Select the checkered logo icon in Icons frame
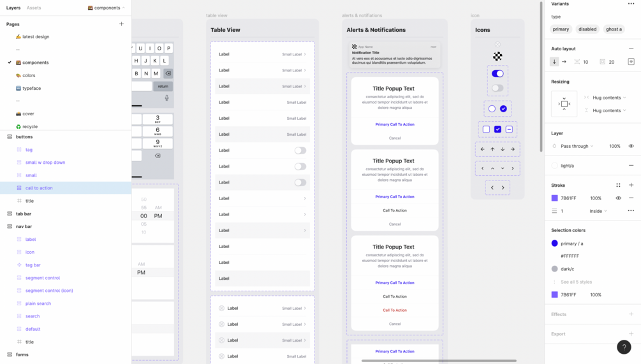 click(x=497, y=56)
